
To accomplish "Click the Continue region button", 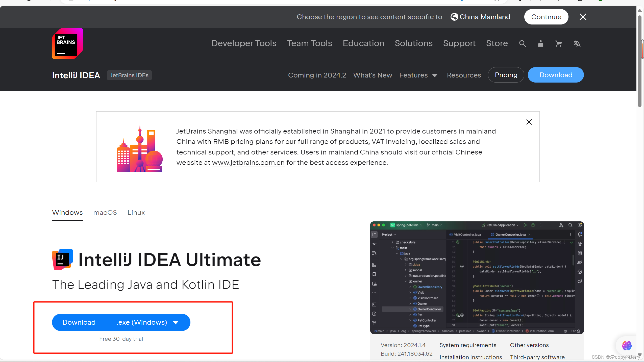I will click(x=546, y=17).
